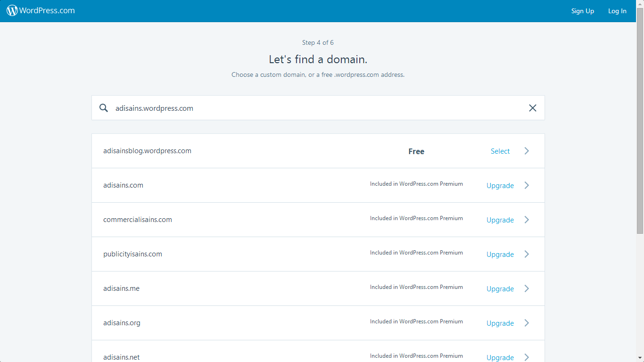Go to Log In

[617, 11]
